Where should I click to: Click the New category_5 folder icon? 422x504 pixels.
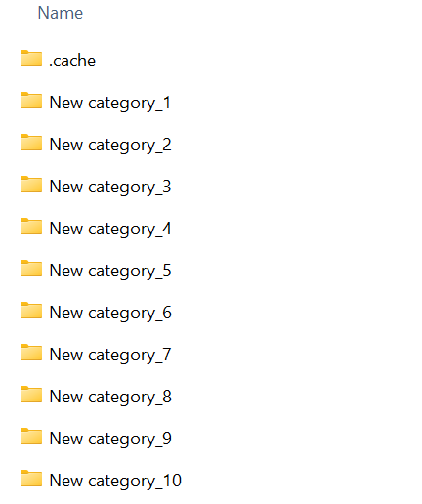pyautogui.click(x=31, y=269)
